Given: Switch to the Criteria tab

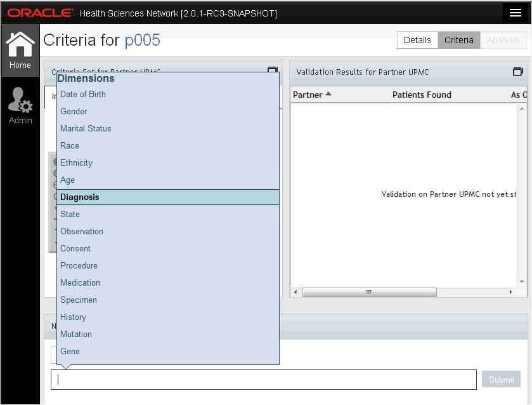Looking at the screenshot, I should click(x=458, y=40).
